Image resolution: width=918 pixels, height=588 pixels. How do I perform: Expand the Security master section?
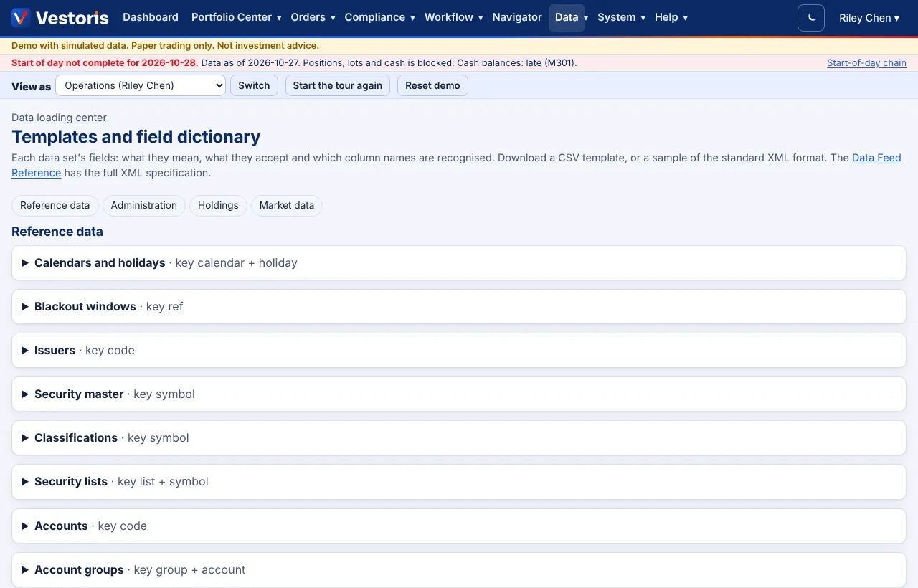(459, 394)
